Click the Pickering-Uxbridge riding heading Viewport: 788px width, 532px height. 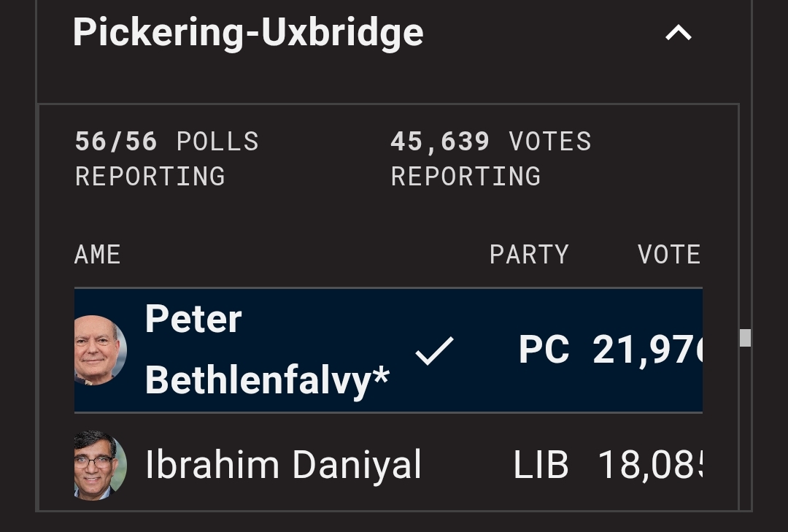[248, 33]
